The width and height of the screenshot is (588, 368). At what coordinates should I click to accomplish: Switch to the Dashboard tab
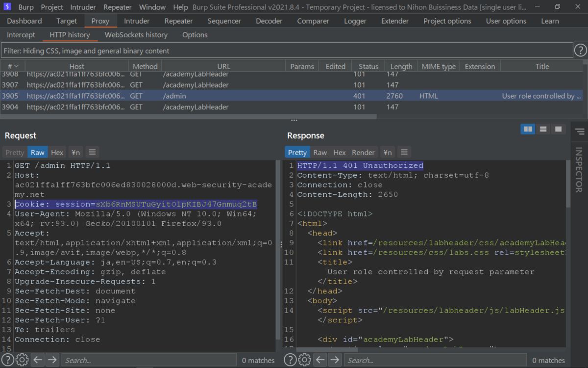pos(24,21)
